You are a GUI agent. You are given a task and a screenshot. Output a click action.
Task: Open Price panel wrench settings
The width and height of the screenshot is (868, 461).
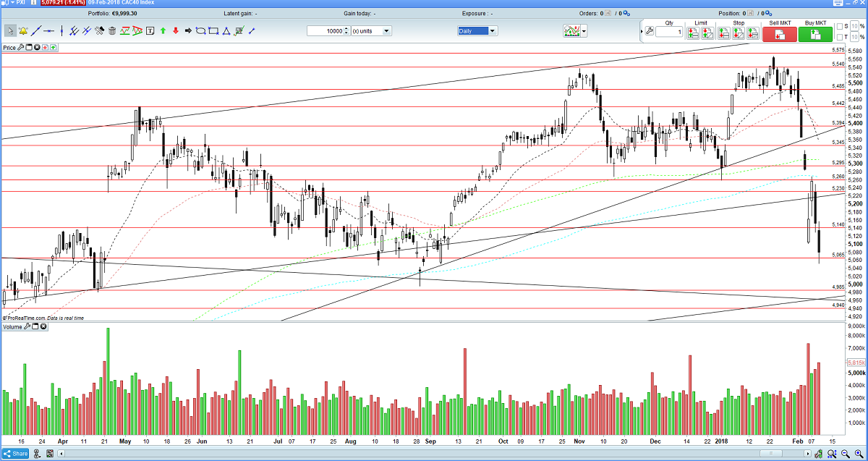pyautogui.click(x=22, y=48)
